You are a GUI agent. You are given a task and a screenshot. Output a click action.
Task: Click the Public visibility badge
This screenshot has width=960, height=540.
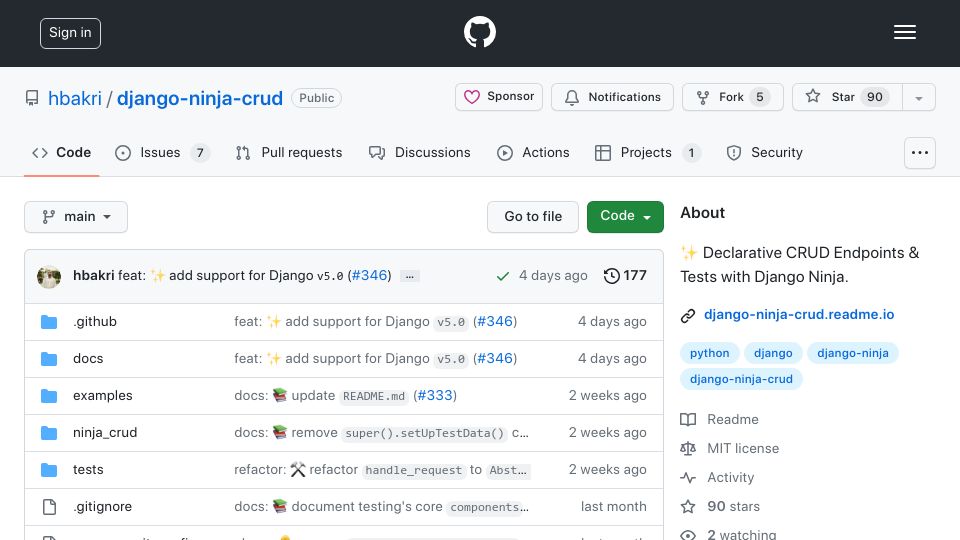[x=317, y=98]
